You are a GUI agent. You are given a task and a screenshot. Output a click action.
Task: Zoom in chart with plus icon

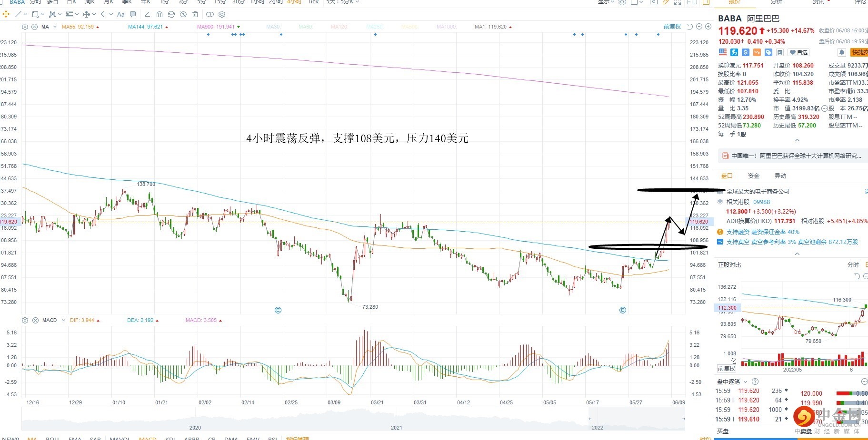[x=708, y=27]
